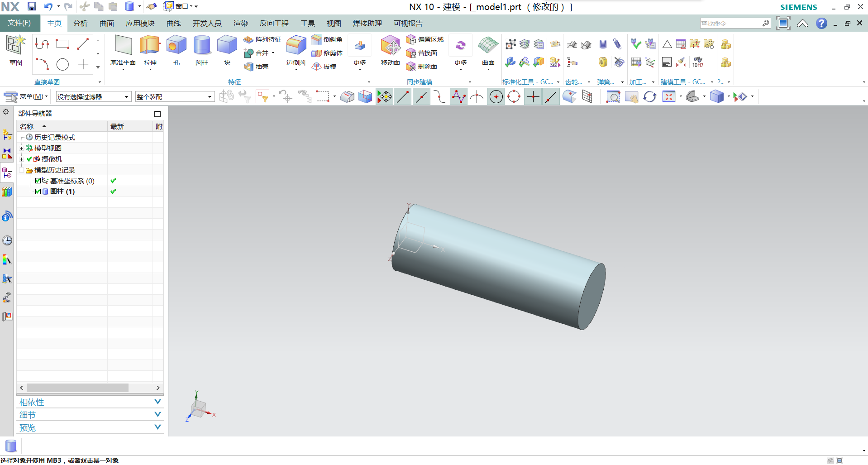Viewport: 868px width, 465px height.
Task: Click 更多 in the 特征 group
Action: [360, 51]
